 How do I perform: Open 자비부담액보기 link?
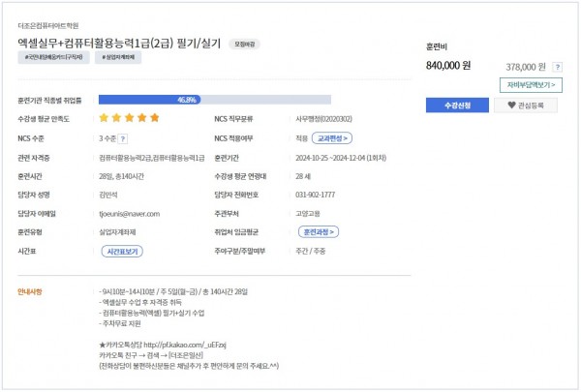[x=531, y=85]
